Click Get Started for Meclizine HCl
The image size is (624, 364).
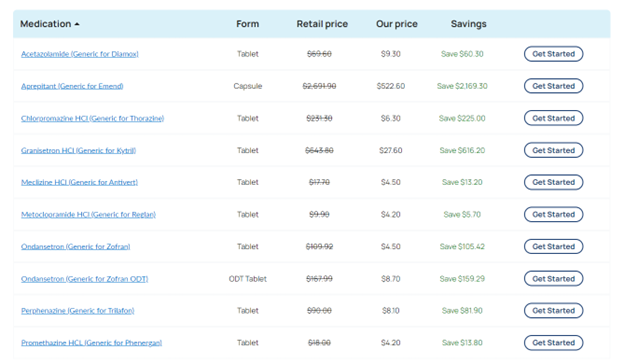pos(554,182)
